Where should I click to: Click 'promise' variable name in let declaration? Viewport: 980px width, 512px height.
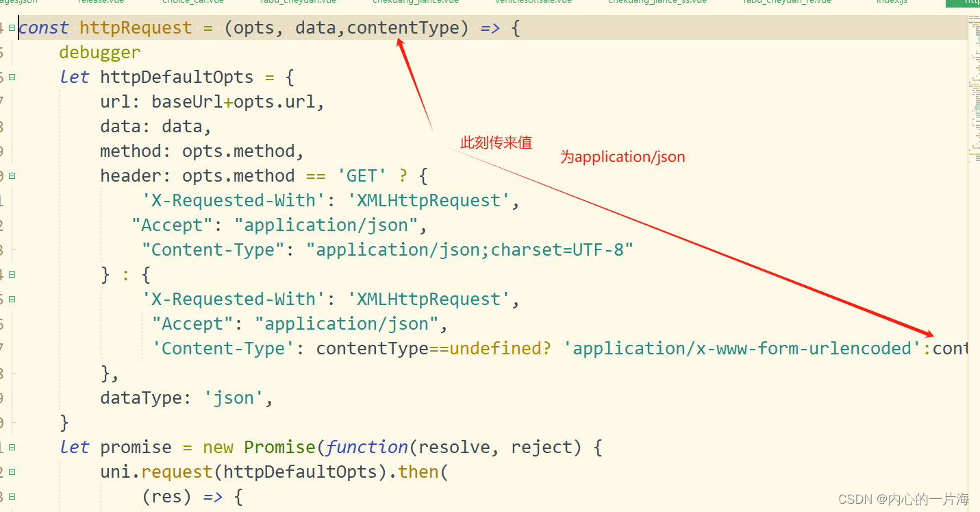pyautogui.click(x=136, y=448)
